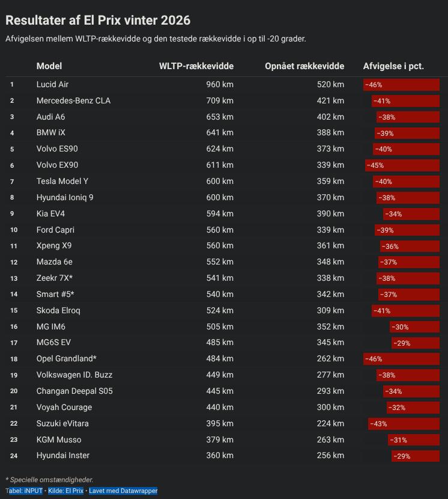Select the Lucid Air model name

[x=52, y=85]
